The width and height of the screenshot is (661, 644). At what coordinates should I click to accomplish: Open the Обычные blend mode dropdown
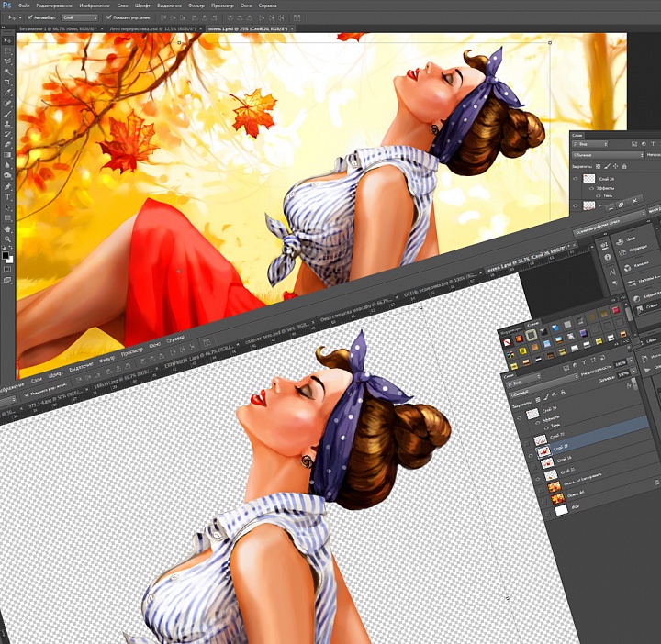(606, 155)
